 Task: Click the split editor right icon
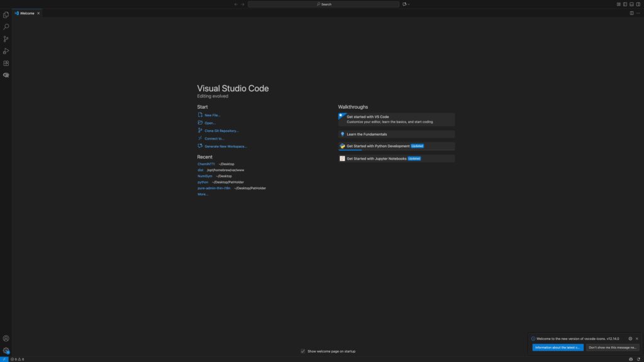coord(631,13)
